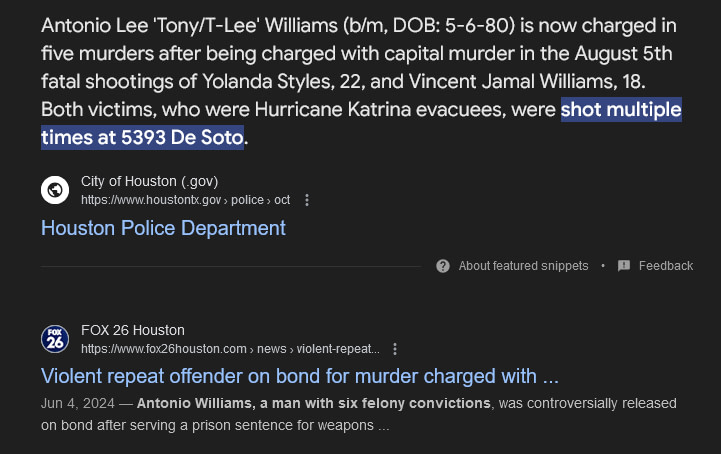Click the fox26houston.com news URL breadcrumb

(230, 349)
